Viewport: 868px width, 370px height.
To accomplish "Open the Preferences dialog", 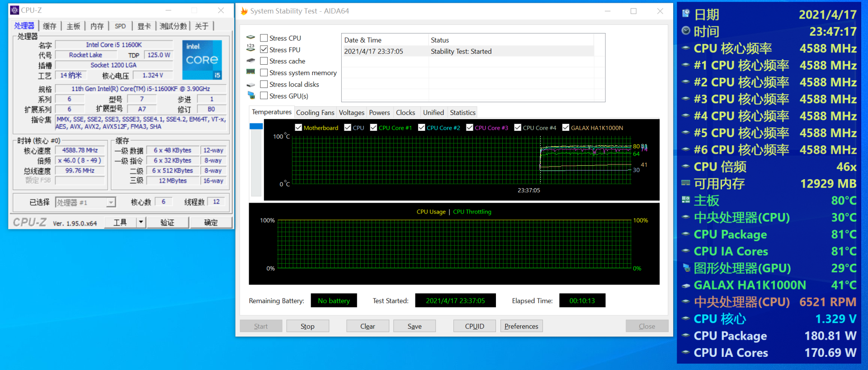I will (521, 326).
